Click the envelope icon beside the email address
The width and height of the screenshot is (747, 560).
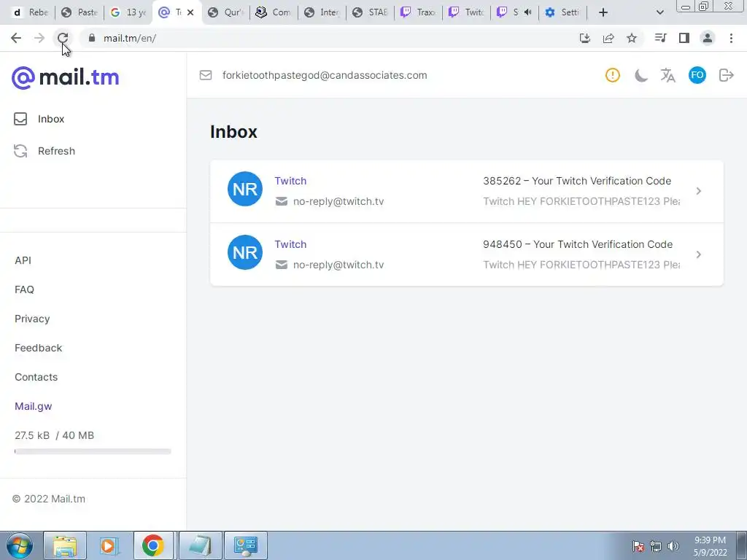[206, 75]
